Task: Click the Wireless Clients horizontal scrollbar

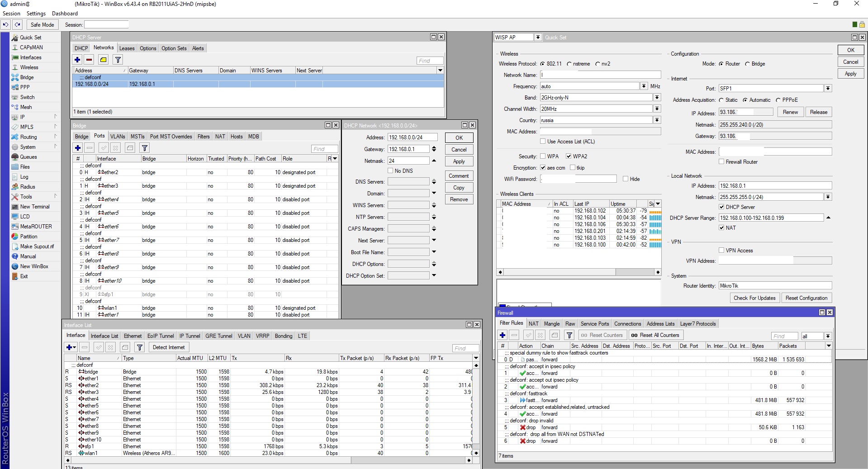Action: (579, 272)
